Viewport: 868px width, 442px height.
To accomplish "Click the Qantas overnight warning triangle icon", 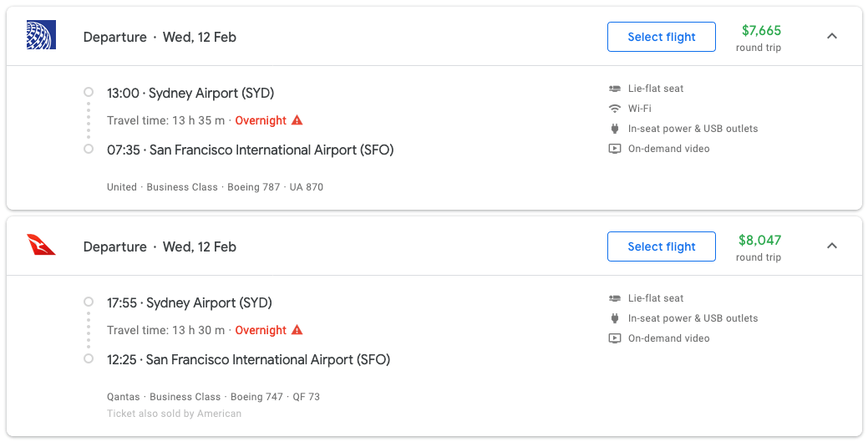I will (x=297, y=330).
